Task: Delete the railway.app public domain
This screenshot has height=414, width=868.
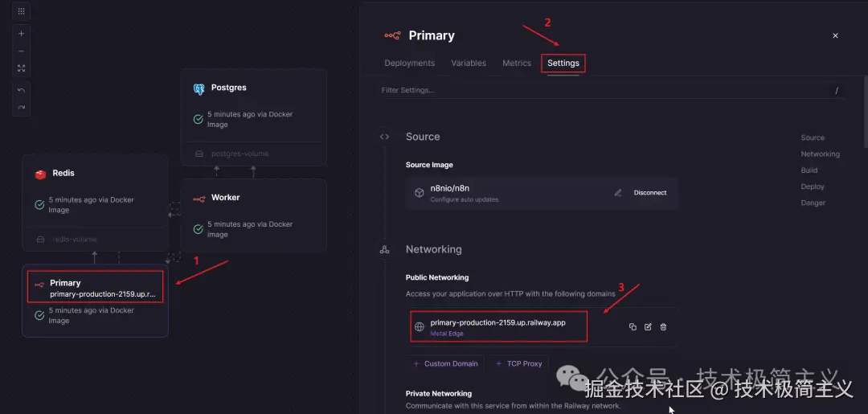Action: click(x=663, y=327)
